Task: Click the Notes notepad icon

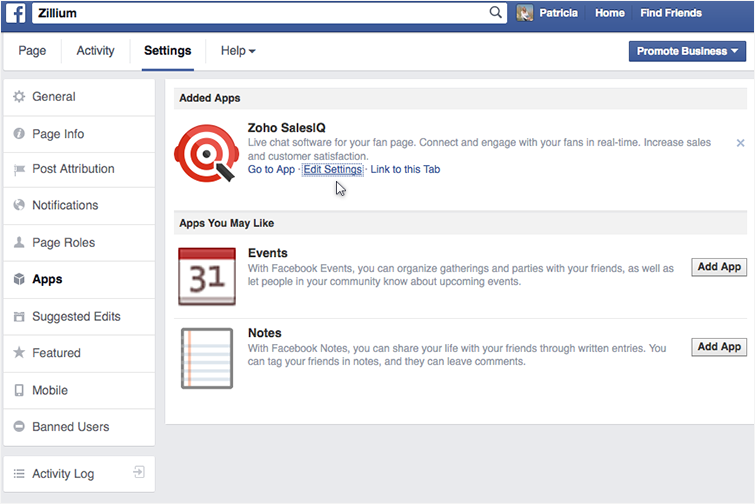Action: (207, 358)
